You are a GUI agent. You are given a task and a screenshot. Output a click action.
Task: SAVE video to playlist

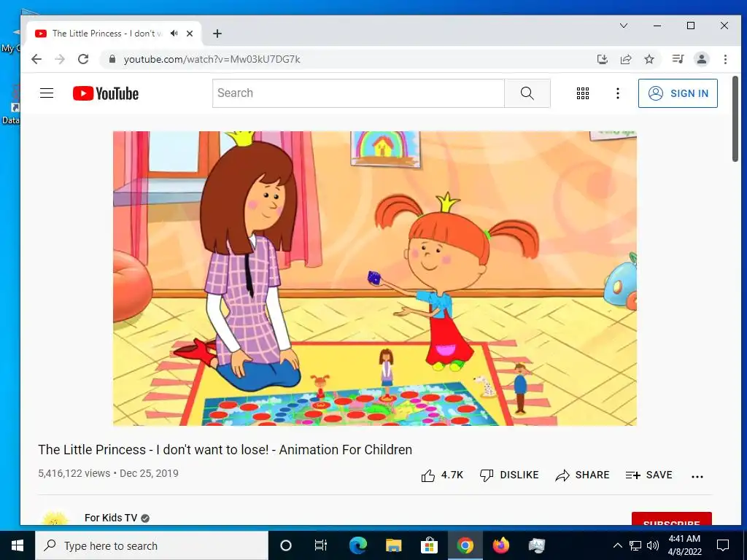649,475
